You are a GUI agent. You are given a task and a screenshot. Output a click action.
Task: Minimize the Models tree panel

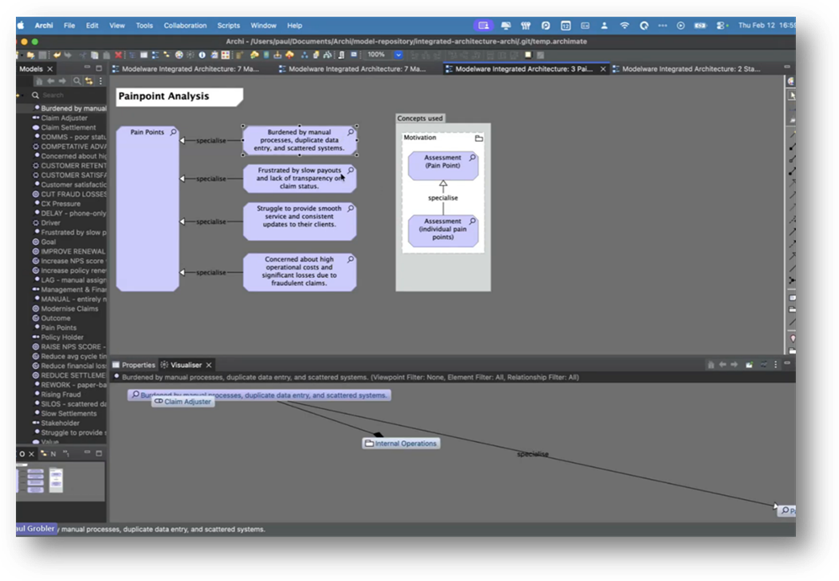pyautogui.click(x=87, y=67)
